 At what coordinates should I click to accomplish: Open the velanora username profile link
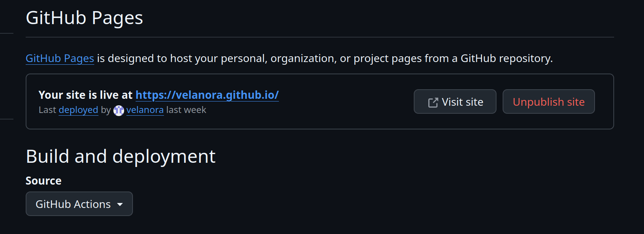click(145, 110)
